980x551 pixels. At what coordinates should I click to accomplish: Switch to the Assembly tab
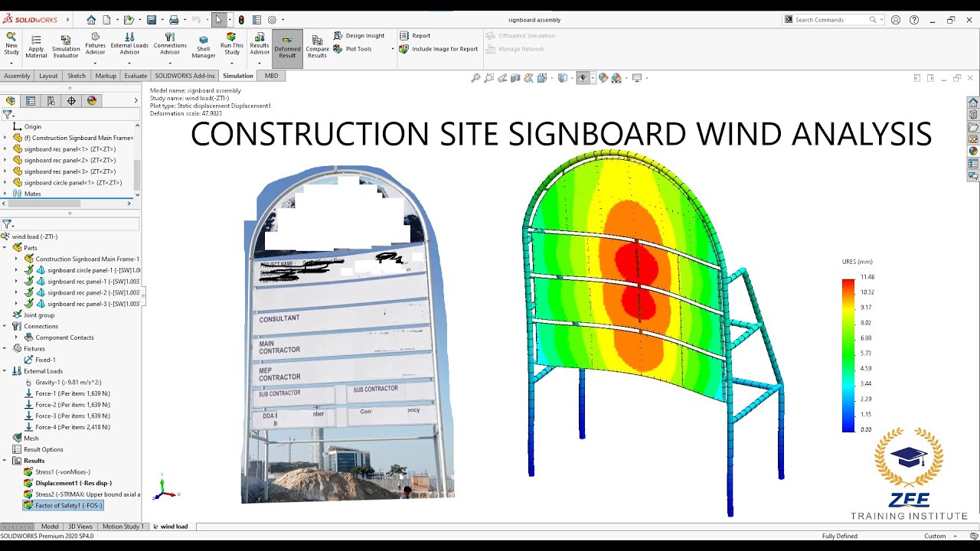pos(17,76)
